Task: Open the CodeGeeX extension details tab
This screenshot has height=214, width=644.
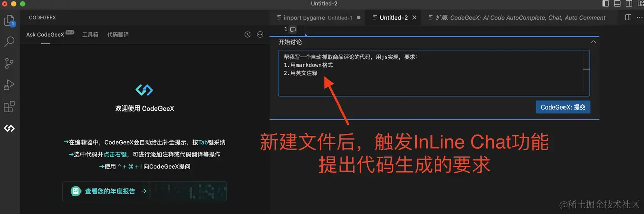Action: tap(516, 18)
